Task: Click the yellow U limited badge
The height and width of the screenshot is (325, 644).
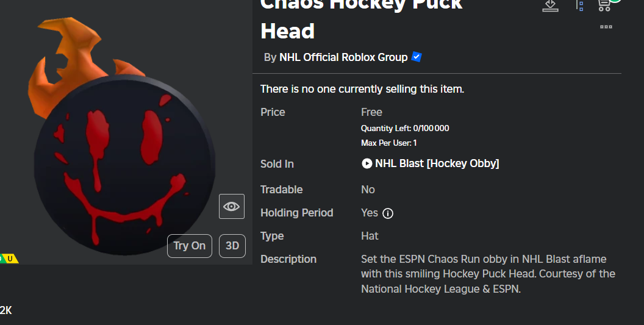Action: pyautogui.click(x=10, y=259)
